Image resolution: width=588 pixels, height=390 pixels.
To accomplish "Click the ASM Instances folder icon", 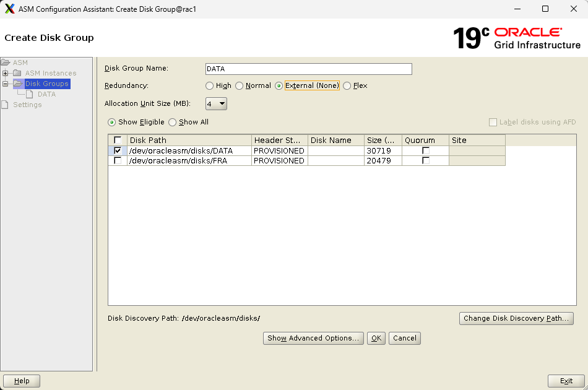I will tap(17, 73).
